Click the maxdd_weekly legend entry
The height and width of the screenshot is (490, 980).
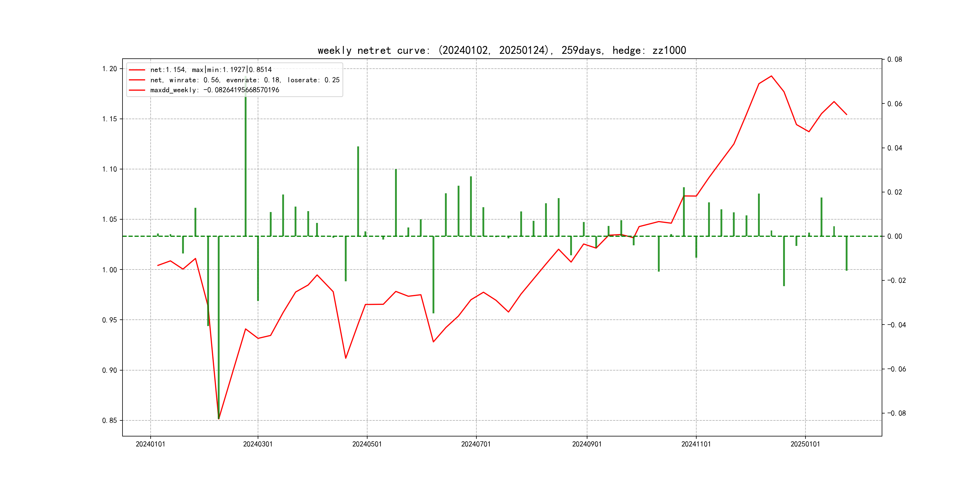(214, 90)
